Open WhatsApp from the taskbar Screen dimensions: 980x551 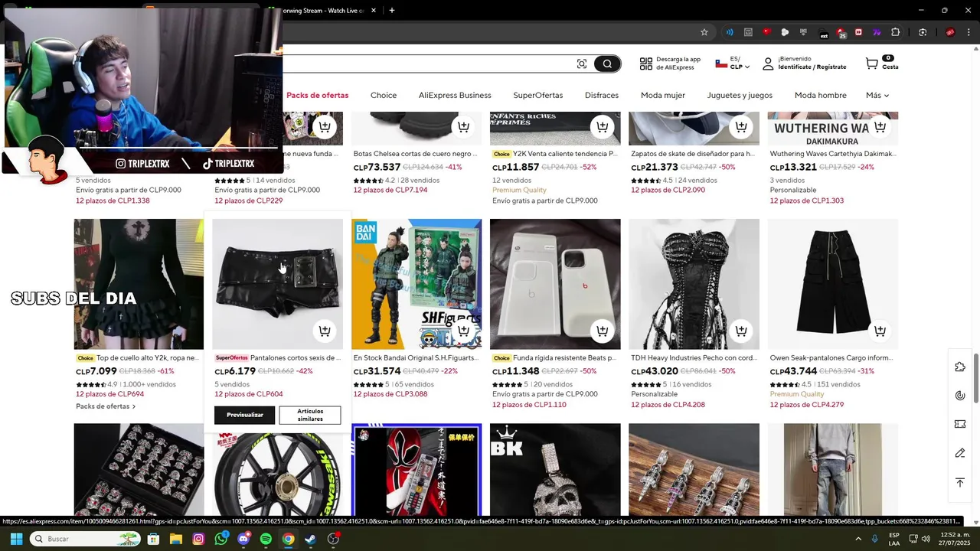[x=221, y=539]
